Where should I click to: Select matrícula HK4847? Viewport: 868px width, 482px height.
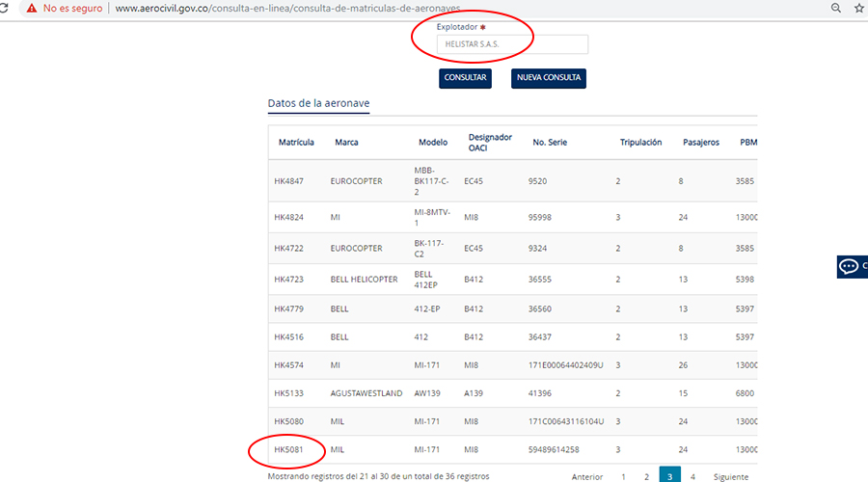tap(289, 181)
